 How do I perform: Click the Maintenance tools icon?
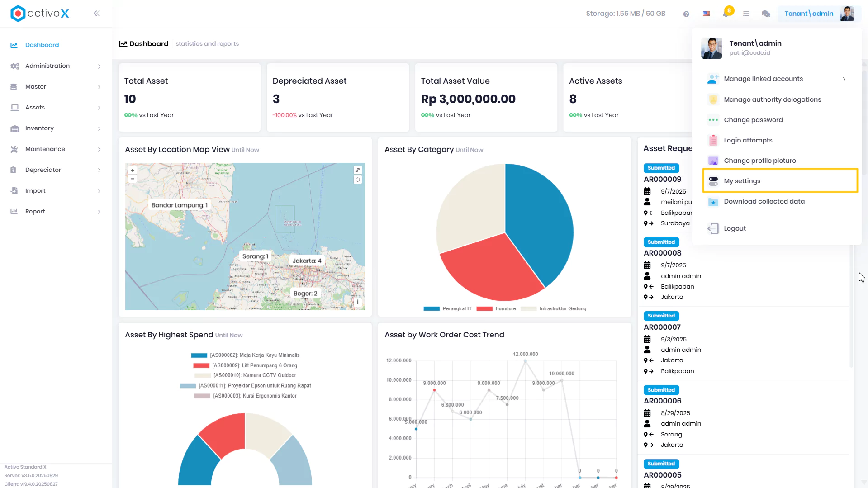click(x=14, y=149)
